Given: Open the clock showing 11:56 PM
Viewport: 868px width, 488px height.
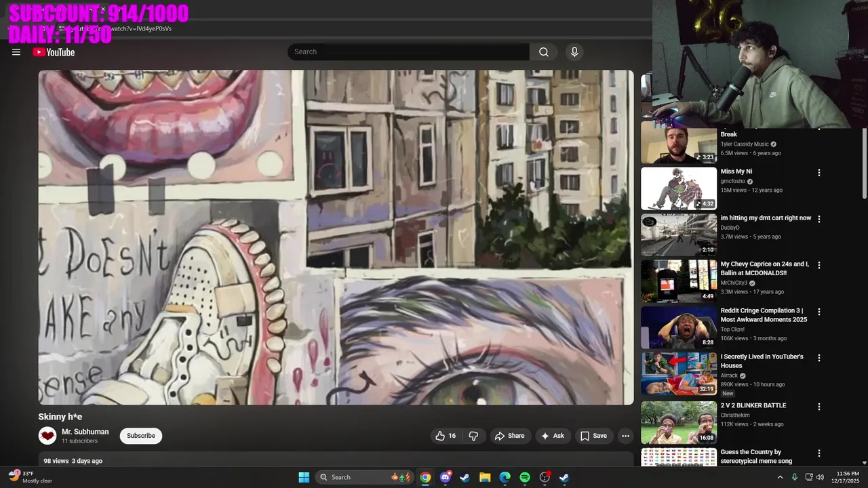Looking at the screenshot, I should click(x=848, y=477).
